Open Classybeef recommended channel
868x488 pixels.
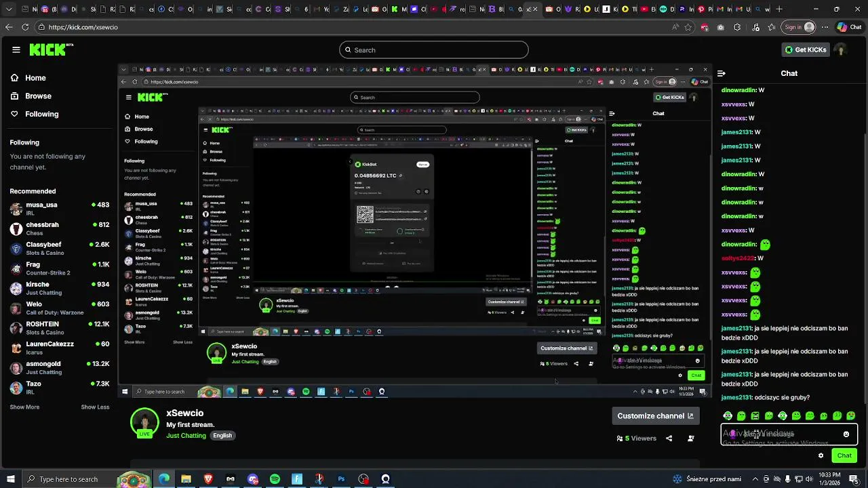coord(60,248)
